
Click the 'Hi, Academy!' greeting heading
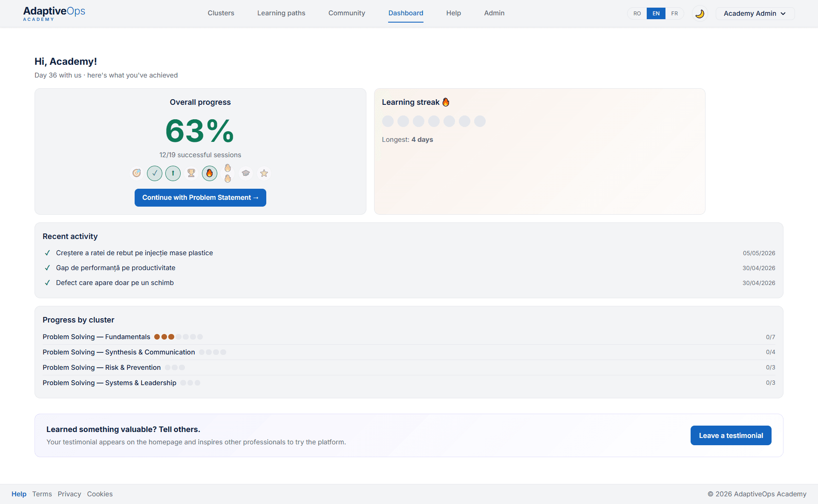(66, 61)
